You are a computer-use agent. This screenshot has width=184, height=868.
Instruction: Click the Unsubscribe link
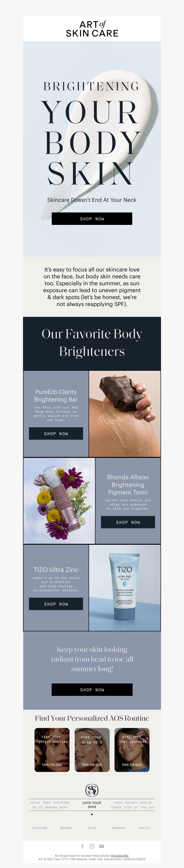pyautogui.click(x=120, y=856)
